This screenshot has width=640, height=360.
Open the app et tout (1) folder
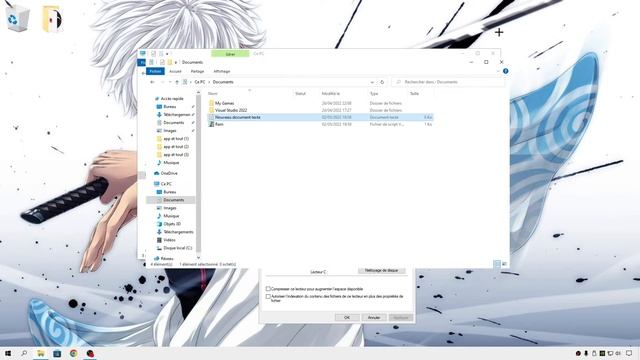tap(176, 139)
